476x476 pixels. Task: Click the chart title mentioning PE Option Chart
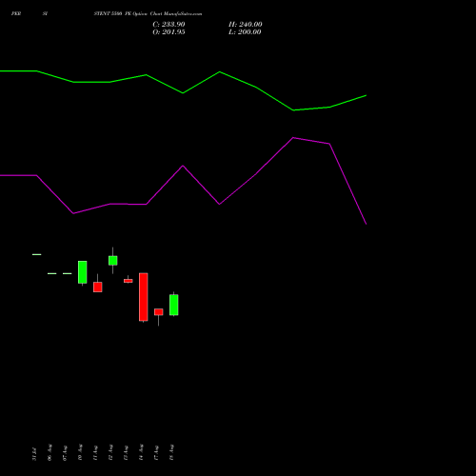pos(148,14)
